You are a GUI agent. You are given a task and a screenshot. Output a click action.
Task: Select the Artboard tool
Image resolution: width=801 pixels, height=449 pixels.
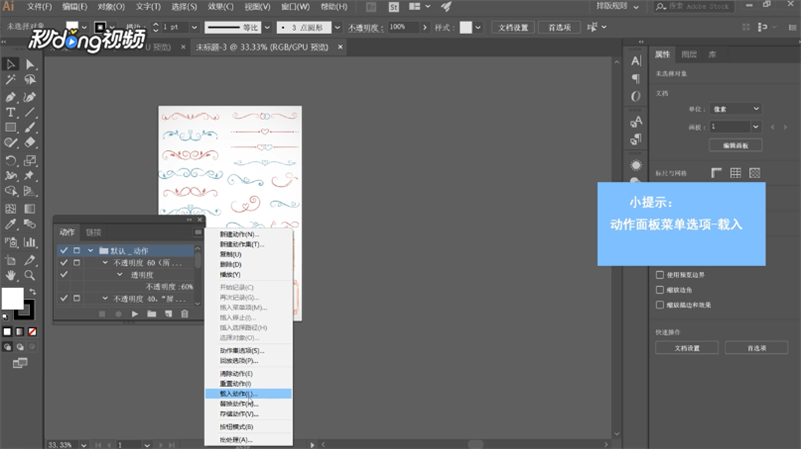pos(11,260)
